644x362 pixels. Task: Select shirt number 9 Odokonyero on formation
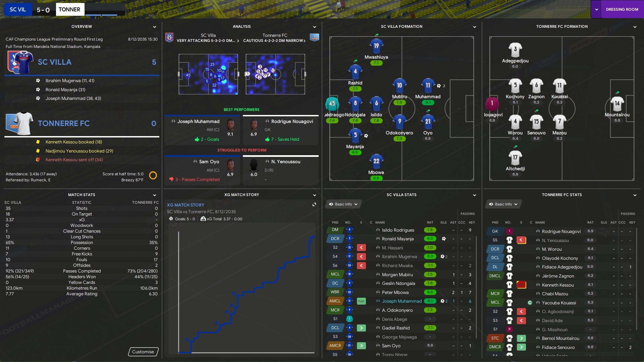[399, 122]
